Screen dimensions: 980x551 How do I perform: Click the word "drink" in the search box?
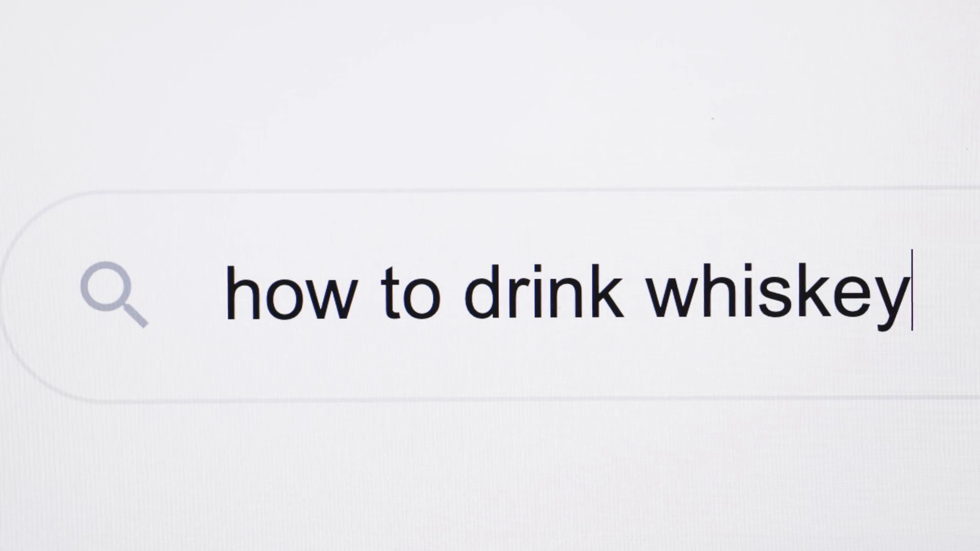[544, 292]
